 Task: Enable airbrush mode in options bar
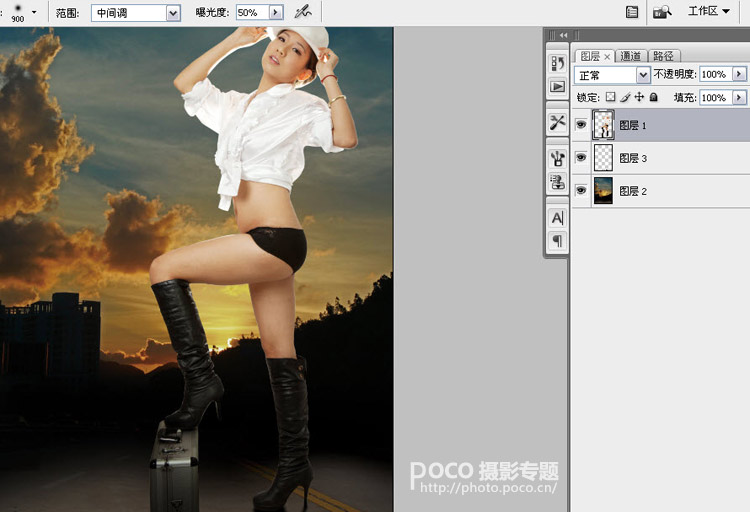pos(303,12)
